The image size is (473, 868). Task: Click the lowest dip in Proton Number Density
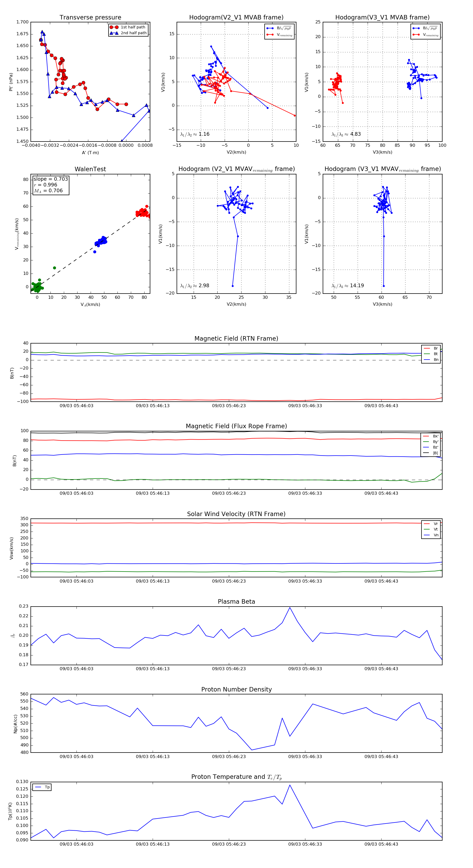click(251, 750)
